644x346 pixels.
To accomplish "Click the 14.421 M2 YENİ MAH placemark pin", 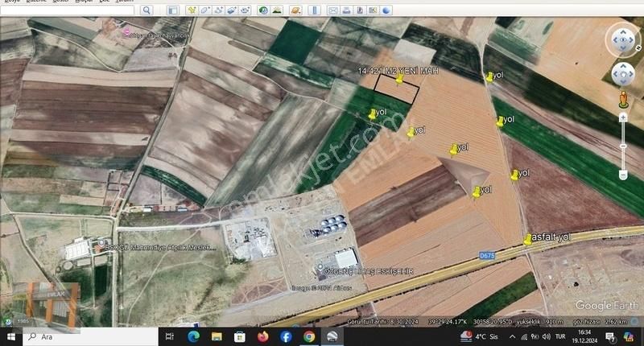I will (399, 79).
